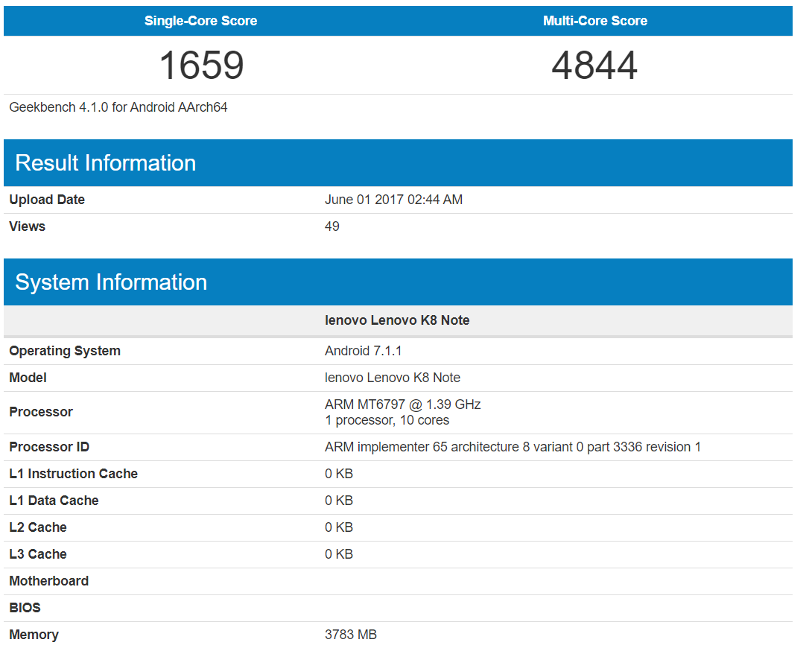
Task: Click the L1 Data Cache label
Action: point(54,501)
